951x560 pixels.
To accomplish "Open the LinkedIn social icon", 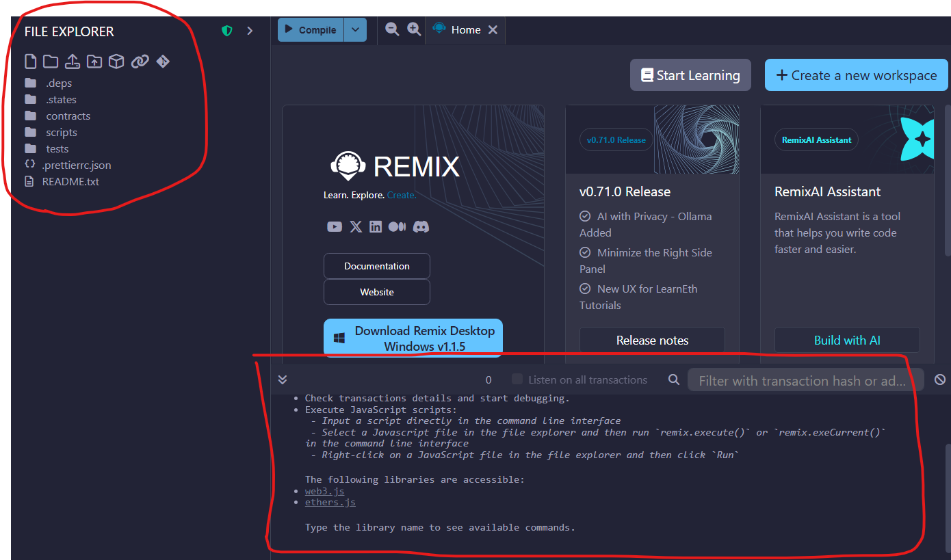I will (376, 227).
